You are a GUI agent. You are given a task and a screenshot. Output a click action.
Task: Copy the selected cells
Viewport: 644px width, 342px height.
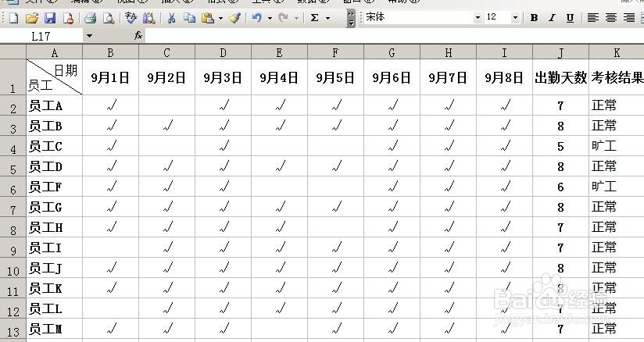pos(189,18)
